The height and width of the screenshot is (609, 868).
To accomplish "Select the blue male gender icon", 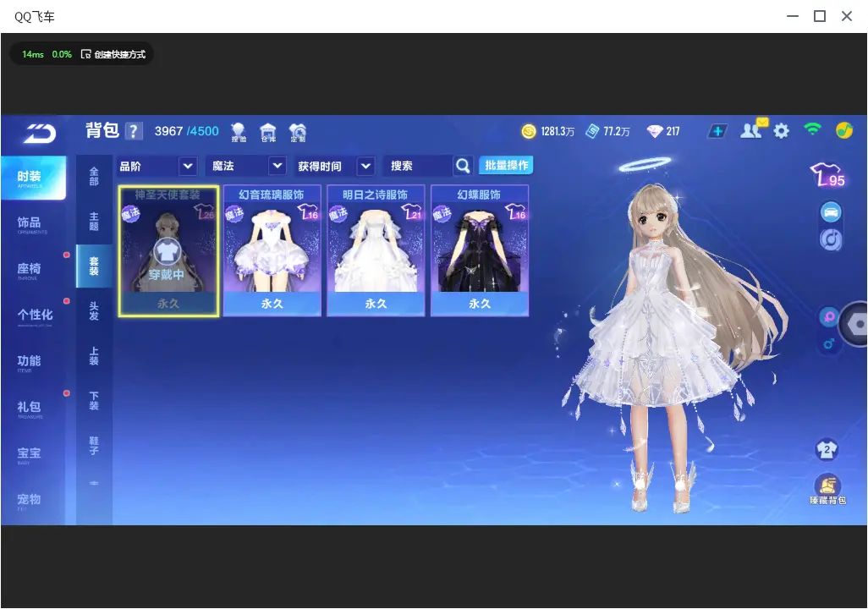I will click(x=829, y=343).
